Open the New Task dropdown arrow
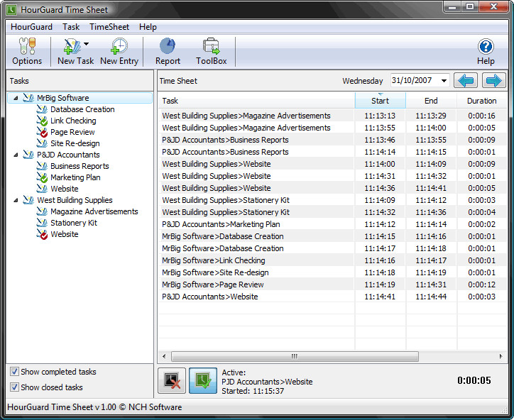Image resolution: width=514 pixels, height=420 pixels. click(86, 43)
